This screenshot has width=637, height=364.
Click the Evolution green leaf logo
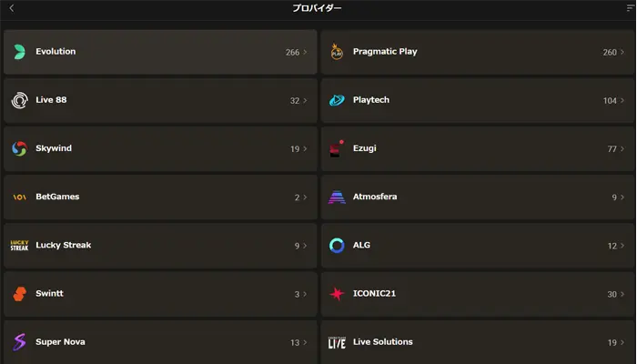(19, 52)
